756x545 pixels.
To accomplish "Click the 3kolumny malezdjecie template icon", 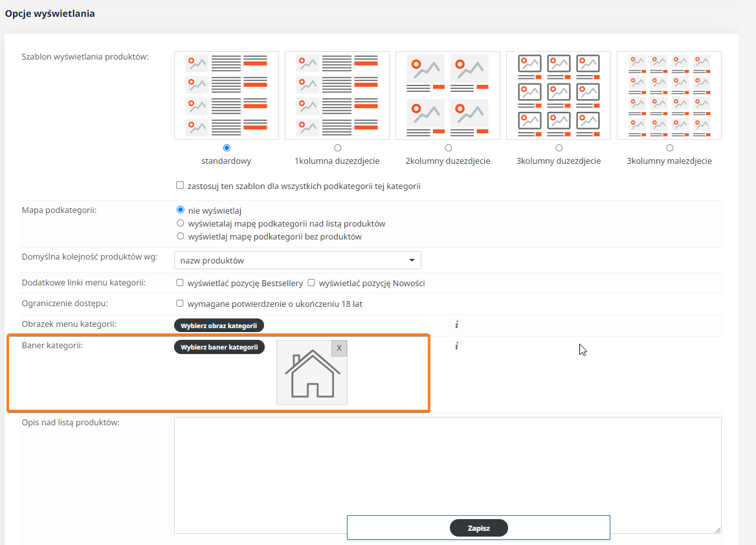I will [x=669, y=95].
